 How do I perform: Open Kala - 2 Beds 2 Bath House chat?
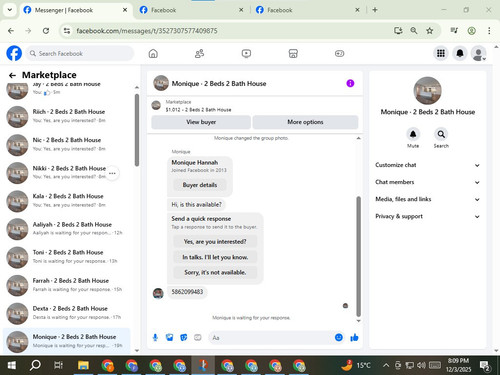[x=67, y=201]
